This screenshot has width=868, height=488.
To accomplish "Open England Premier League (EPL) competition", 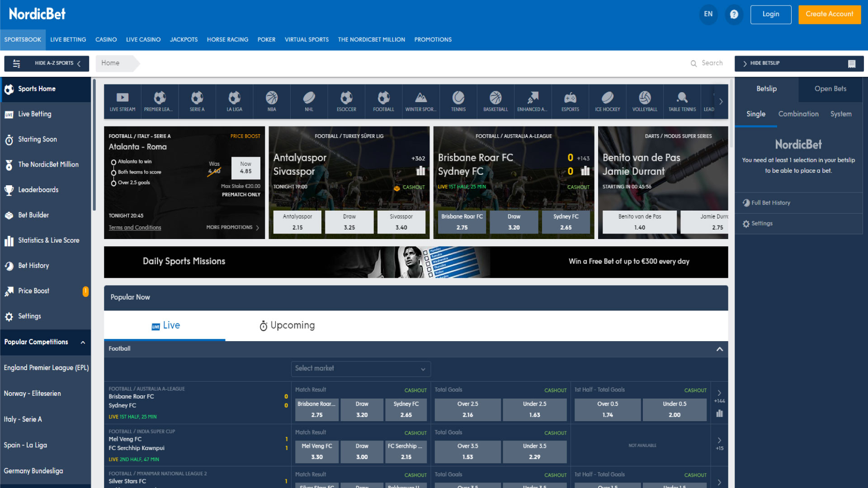I will coord(46,368).
